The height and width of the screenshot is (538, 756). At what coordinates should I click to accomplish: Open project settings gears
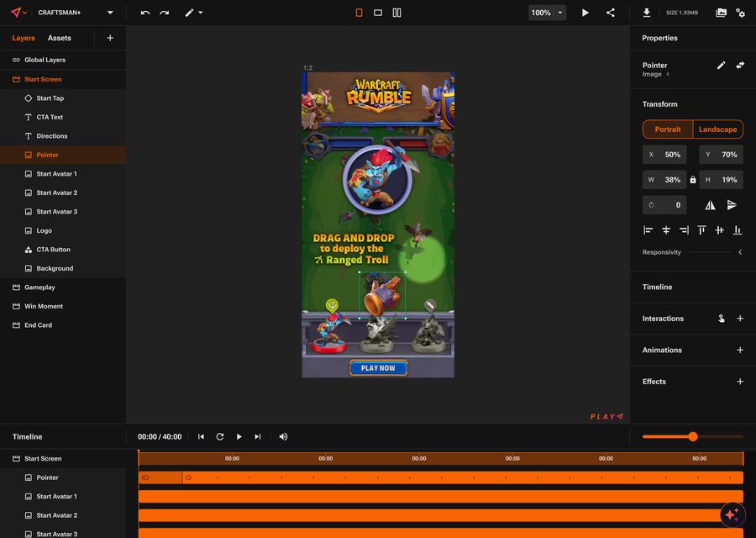click(741, 13)
